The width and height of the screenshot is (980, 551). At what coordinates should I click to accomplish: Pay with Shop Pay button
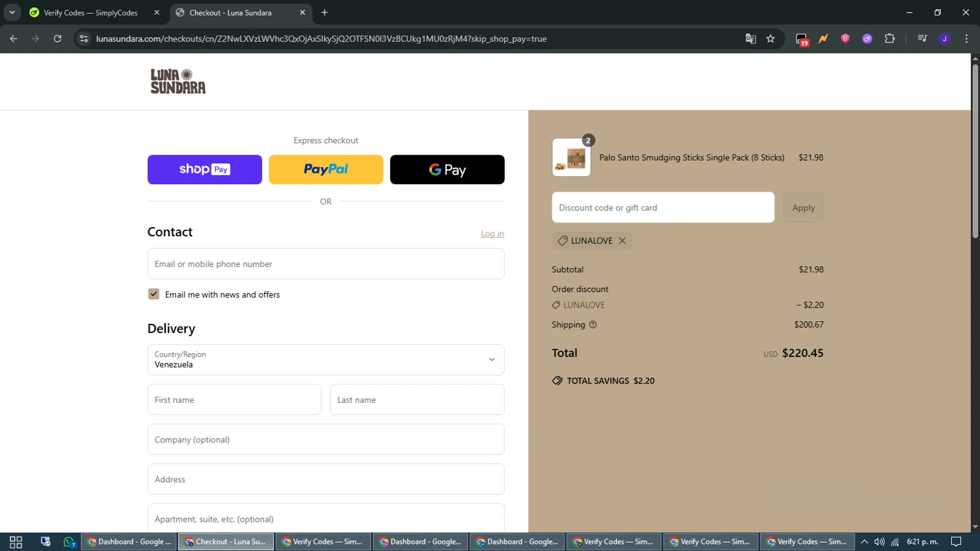[204, 169]
